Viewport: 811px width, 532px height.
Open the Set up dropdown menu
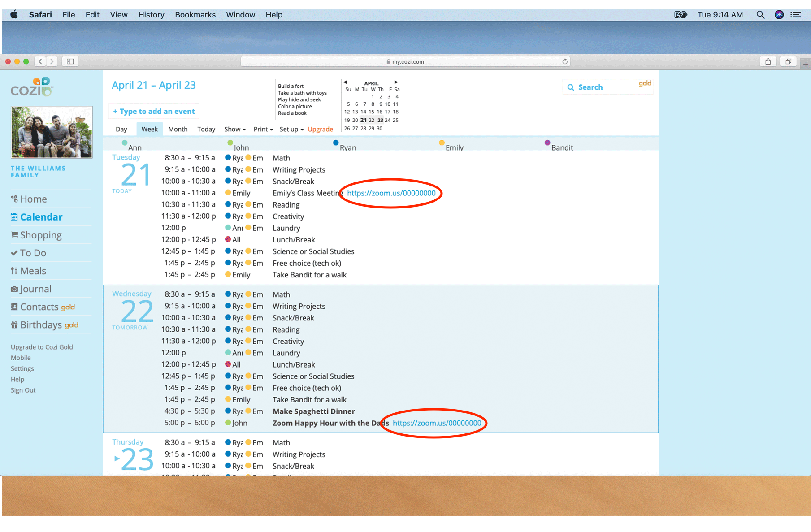point(291,129)
